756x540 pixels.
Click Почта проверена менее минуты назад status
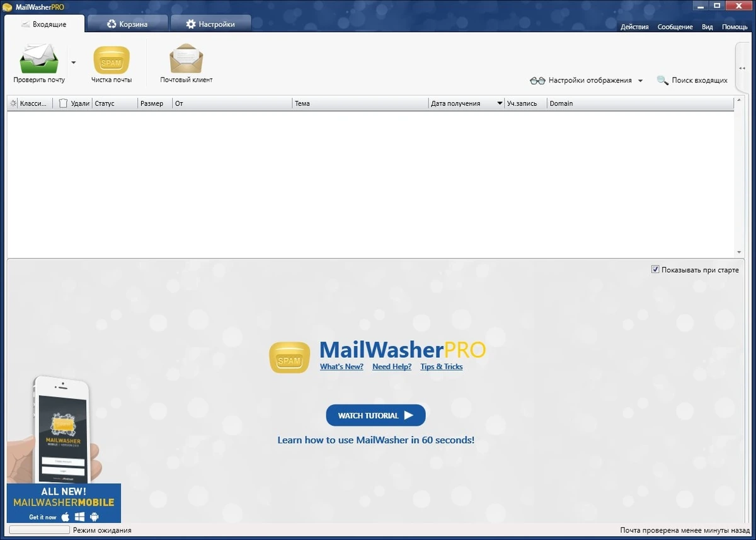click(685, 531)
